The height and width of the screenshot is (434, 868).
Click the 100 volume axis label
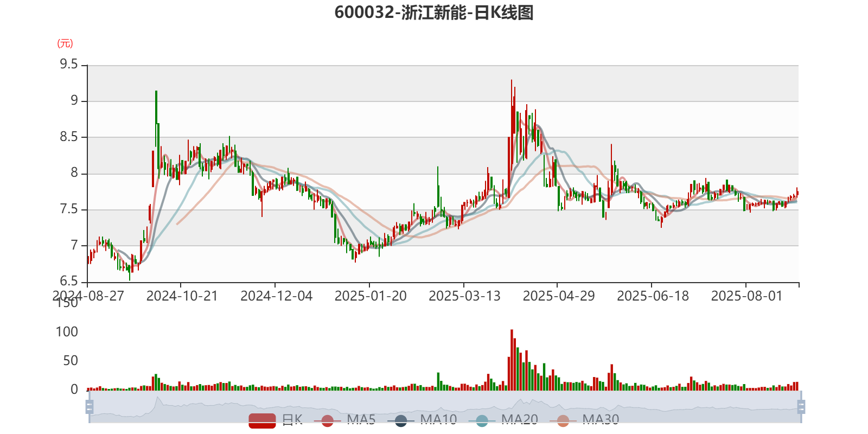coord(67,332)
